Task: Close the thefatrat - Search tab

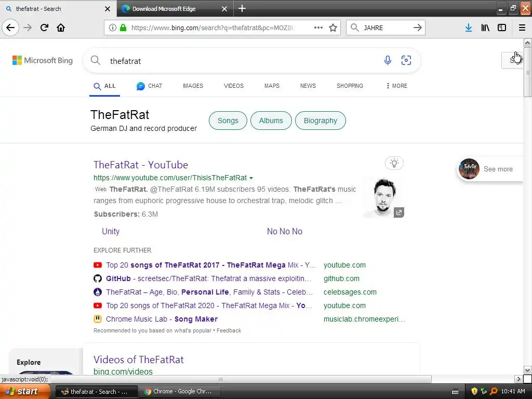Action: point(108,9)
